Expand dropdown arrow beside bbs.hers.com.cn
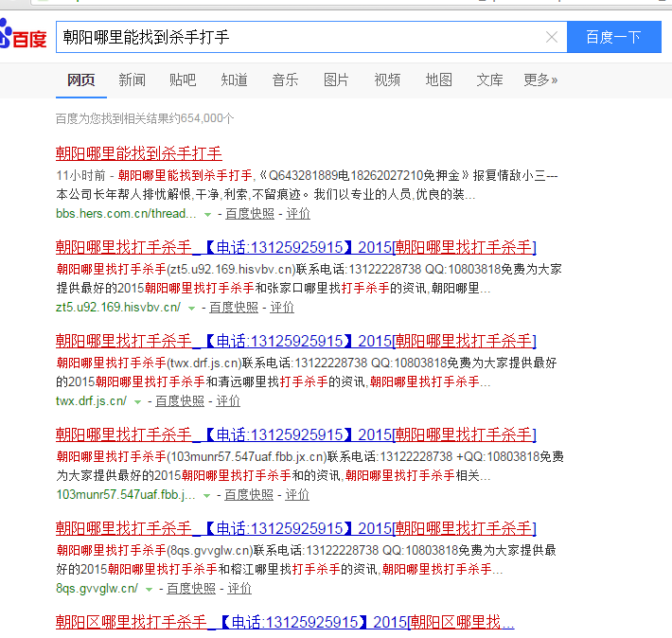 pos(207,214)
